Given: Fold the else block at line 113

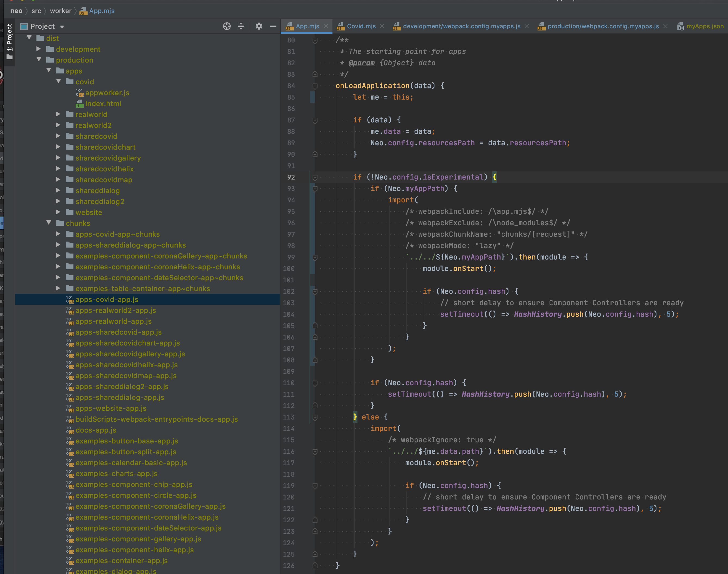Looking at the screenshot, I should click(315, 417).
